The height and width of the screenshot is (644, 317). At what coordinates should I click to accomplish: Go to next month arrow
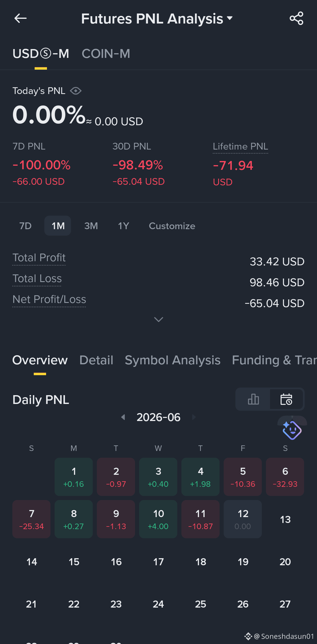click(194, 417)
